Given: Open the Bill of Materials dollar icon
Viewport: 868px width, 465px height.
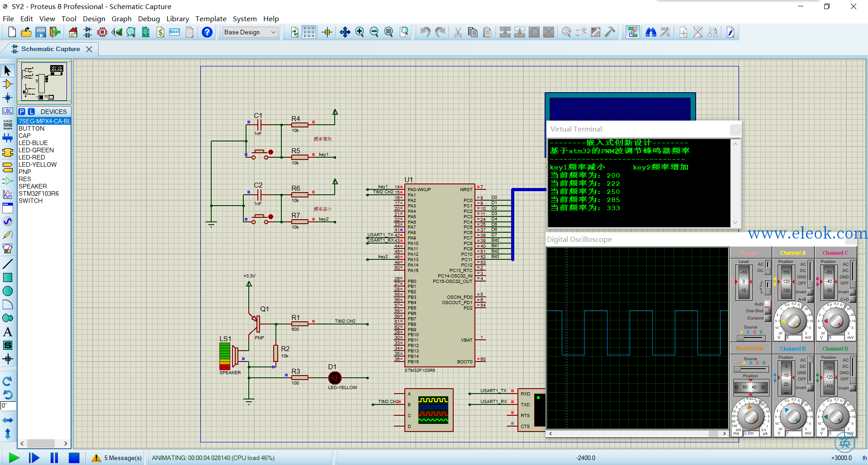Looking at the screenshot, I should 160,32.
